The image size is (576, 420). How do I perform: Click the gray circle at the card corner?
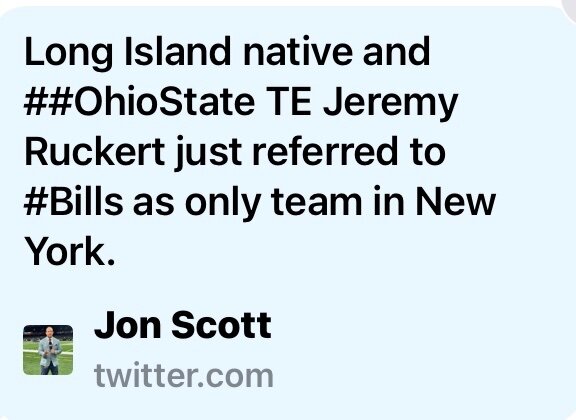click(x=570, y=9)
